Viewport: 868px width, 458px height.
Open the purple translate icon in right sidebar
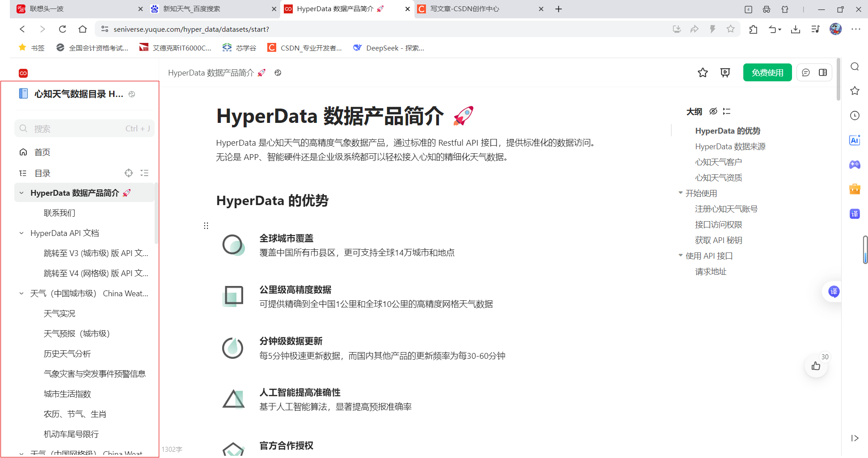coord(855,214)
